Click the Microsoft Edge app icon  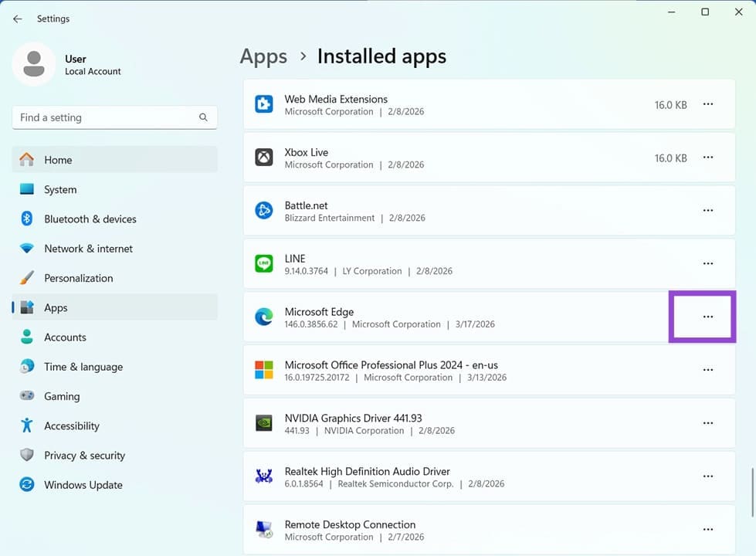(264, 317)
